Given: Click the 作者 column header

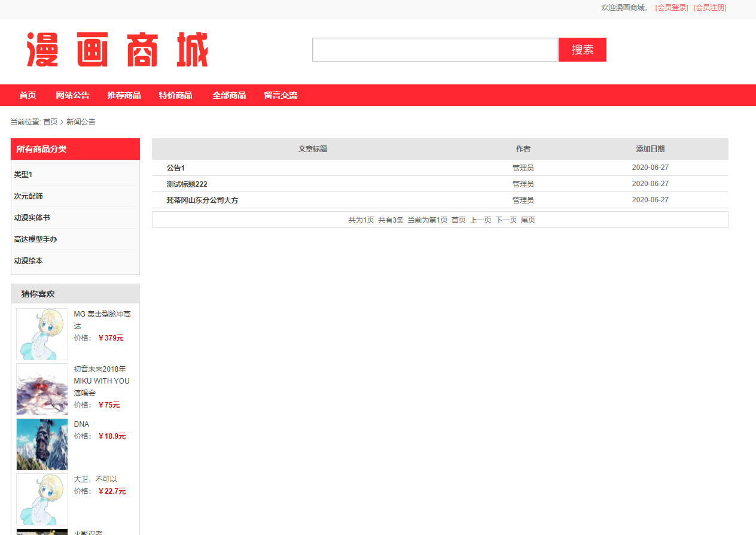Looking at the screenshot, I should [523, 149].
